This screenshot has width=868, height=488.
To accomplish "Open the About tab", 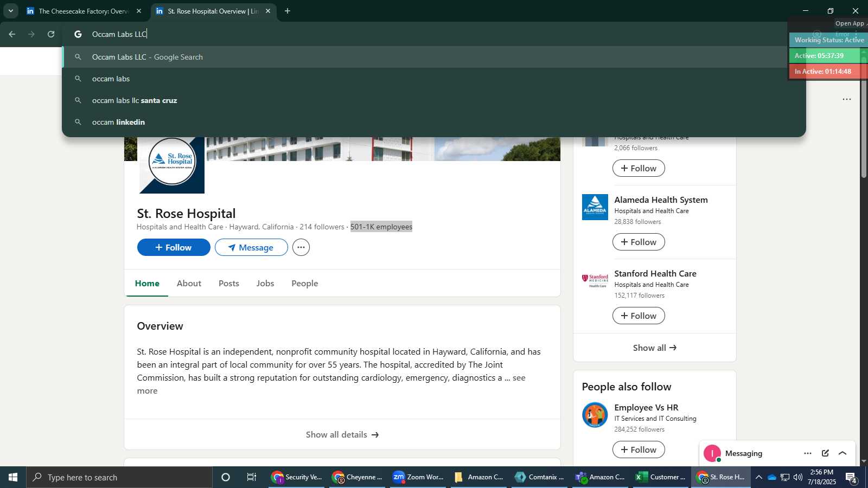I will point(189,283).
